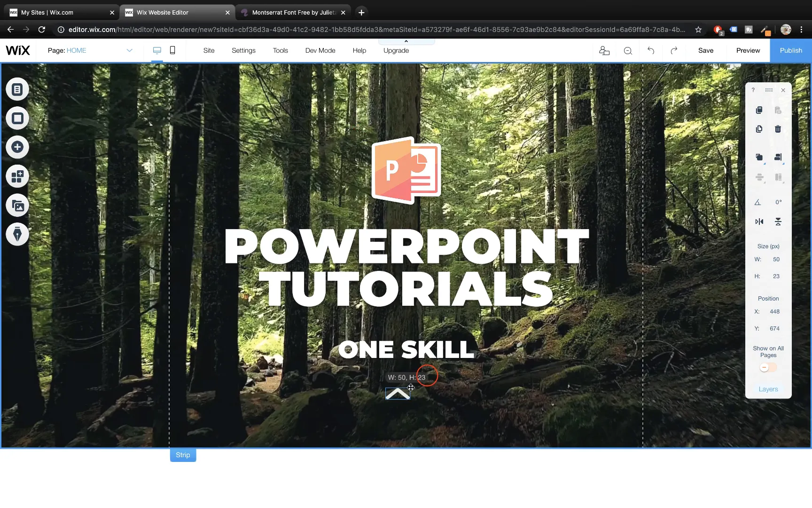Click the browser address bar

(376, 30)
